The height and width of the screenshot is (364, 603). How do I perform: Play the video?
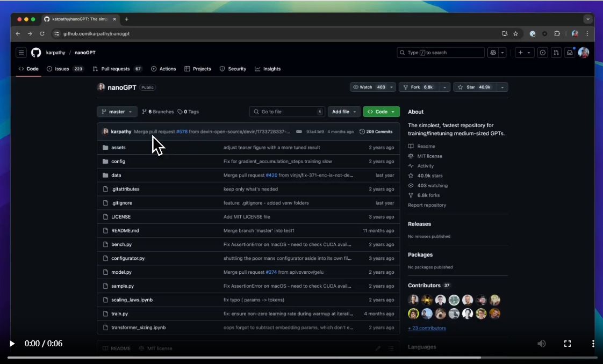(x=12, y=344)
